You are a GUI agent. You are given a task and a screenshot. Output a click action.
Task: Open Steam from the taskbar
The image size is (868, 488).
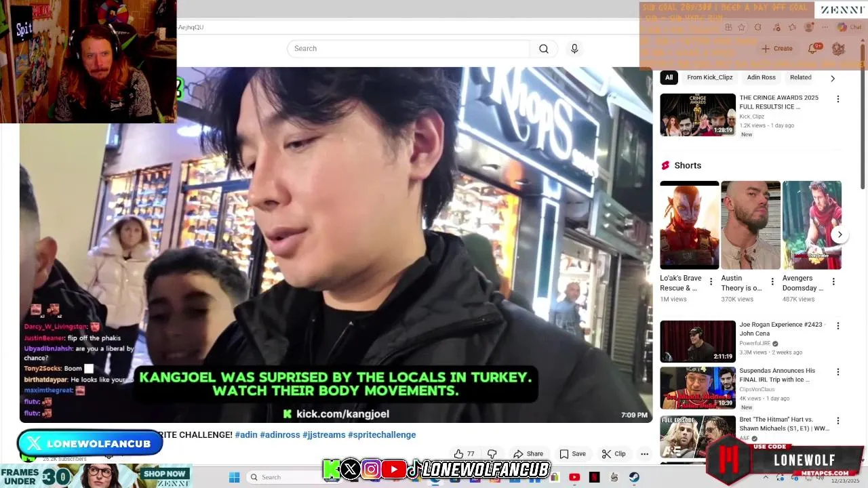pos(634,477)
